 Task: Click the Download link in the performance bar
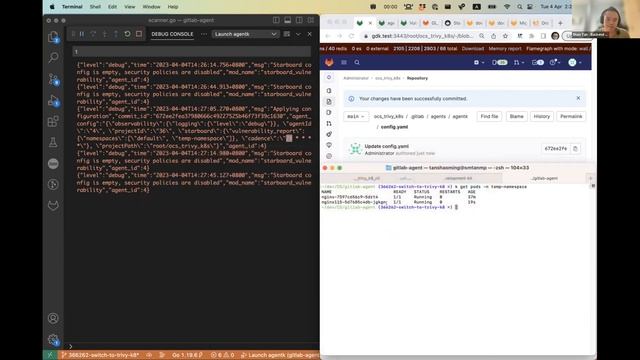point(473,49)
